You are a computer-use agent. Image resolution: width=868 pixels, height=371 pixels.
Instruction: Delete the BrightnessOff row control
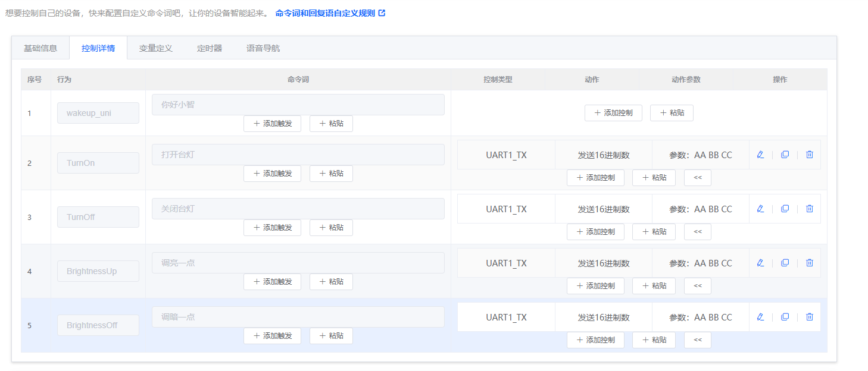pos(809,317)
